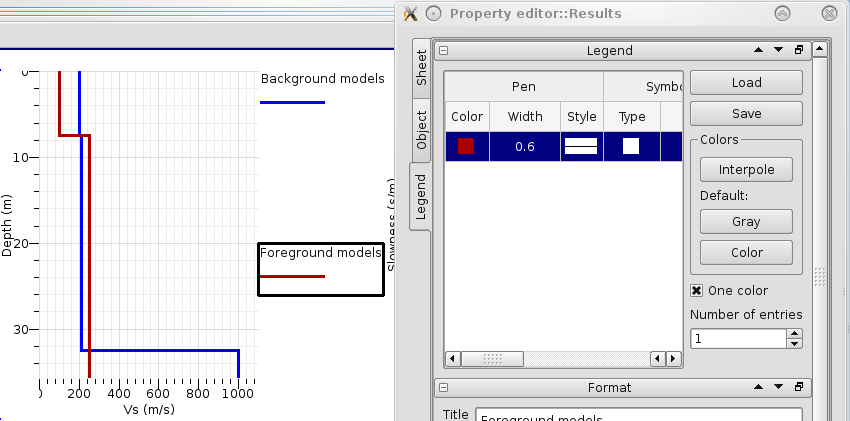Switch to the Sheet tab
Screen dimensions: 850x421
tap(421, 67)
